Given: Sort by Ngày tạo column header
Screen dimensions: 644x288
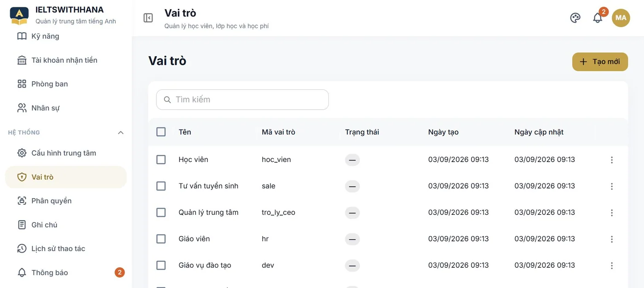Looking at the screenshot, I should coord(443,132).
